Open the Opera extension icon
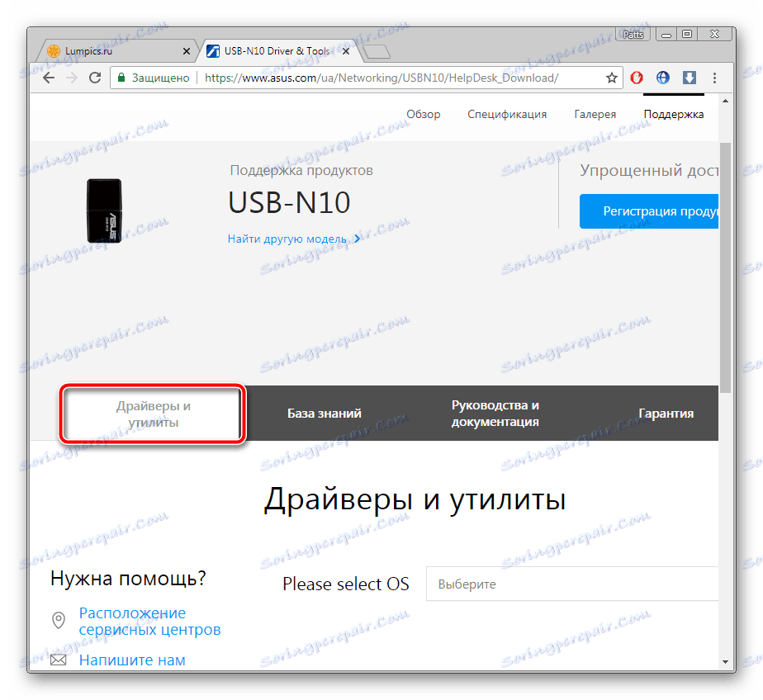 (637, 78)
